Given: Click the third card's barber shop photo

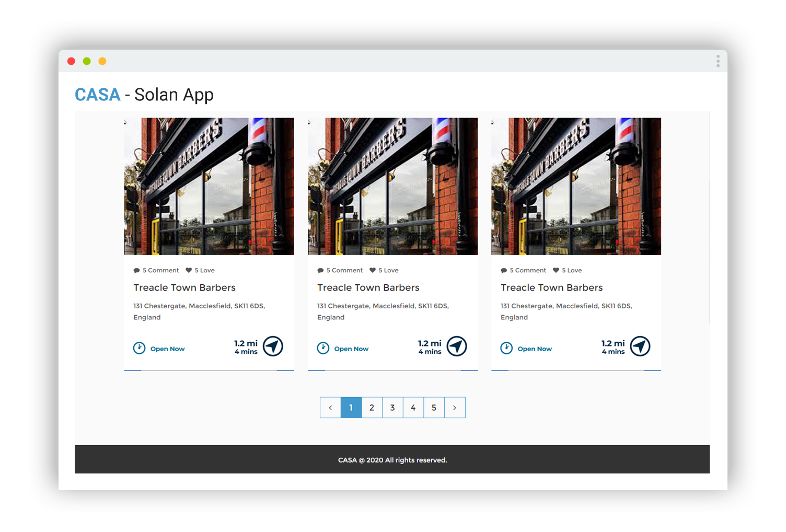Looking at the screenshot, I should 576,187.
